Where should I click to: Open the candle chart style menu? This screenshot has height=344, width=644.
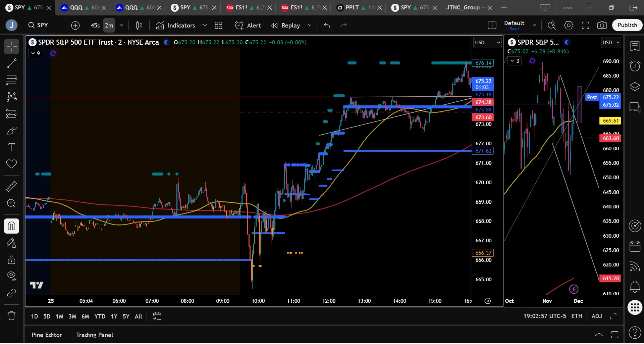pyautogui.click(x=139, y=25)
